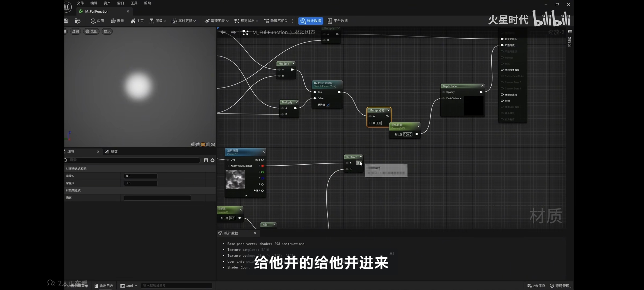
Task: Open Platform Stats (平台数据) icon
Action: [338, 21]
